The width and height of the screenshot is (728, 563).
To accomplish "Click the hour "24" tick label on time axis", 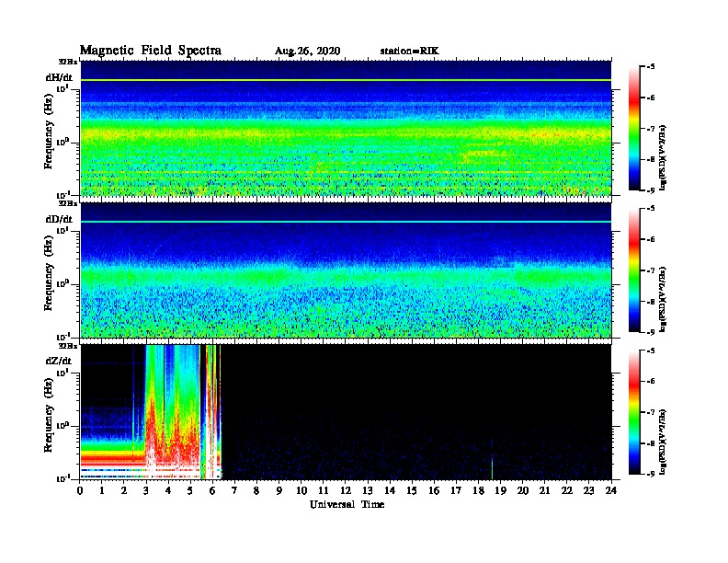I will coord(611,490).
